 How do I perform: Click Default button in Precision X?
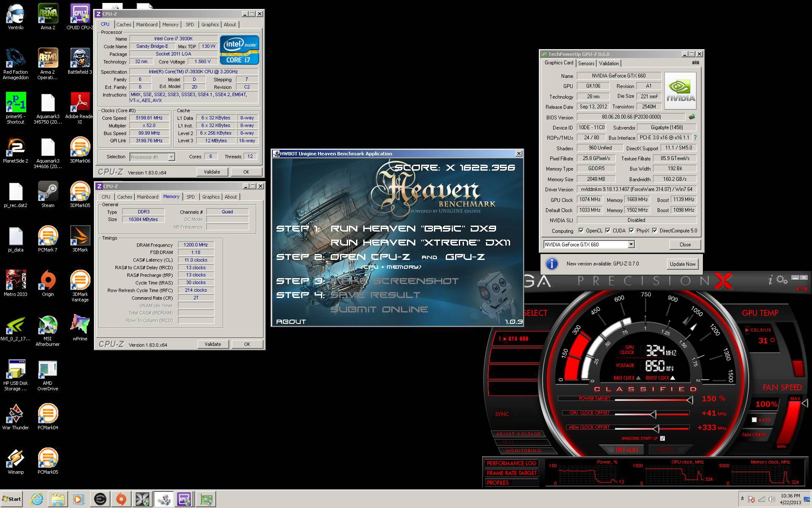(623, 450)
